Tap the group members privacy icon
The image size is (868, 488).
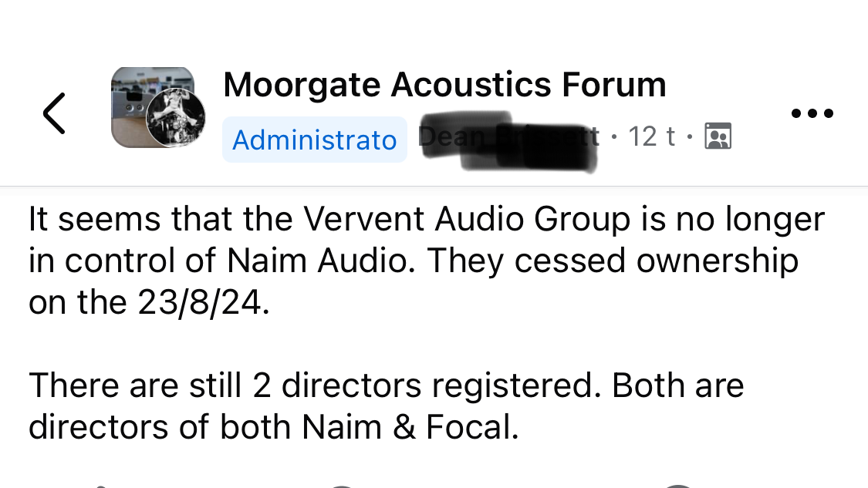(x=718, y=137)
